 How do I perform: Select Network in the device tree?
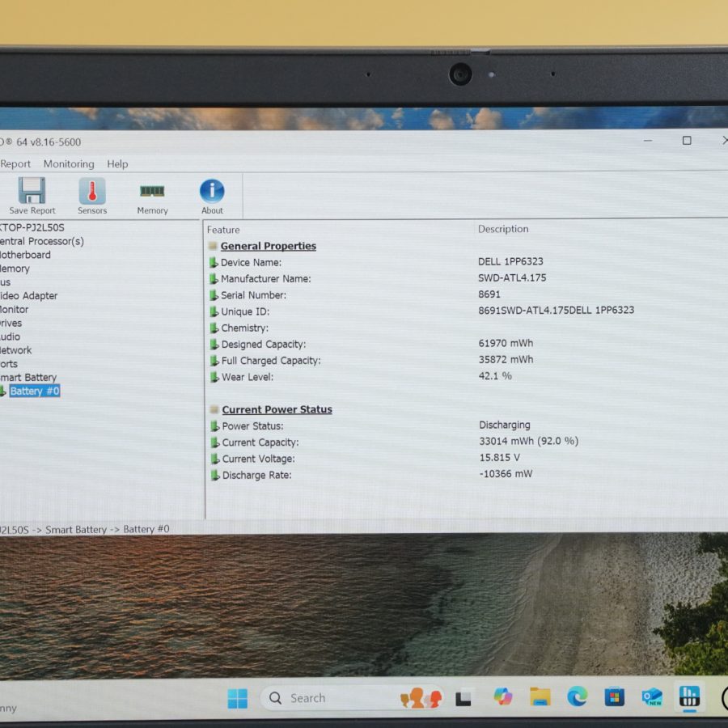pyautogui.click(x=16, y=350)
